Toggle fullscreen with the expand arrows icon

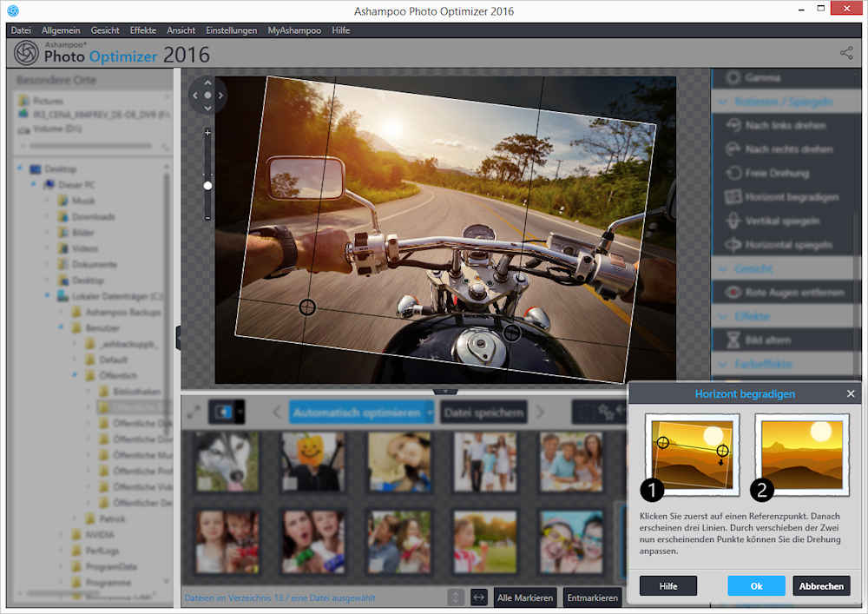pos(194,412)
